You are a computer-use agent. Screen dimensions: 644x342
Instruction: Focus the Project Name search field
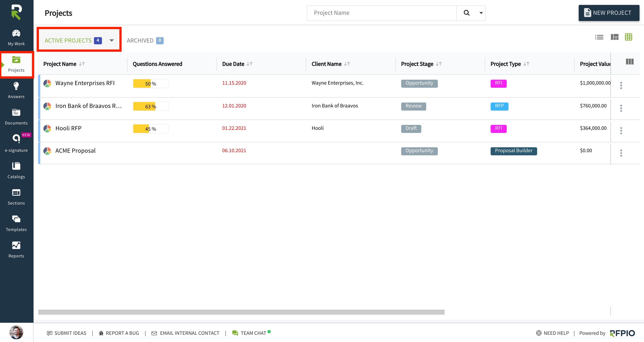[x=381, y=13]
